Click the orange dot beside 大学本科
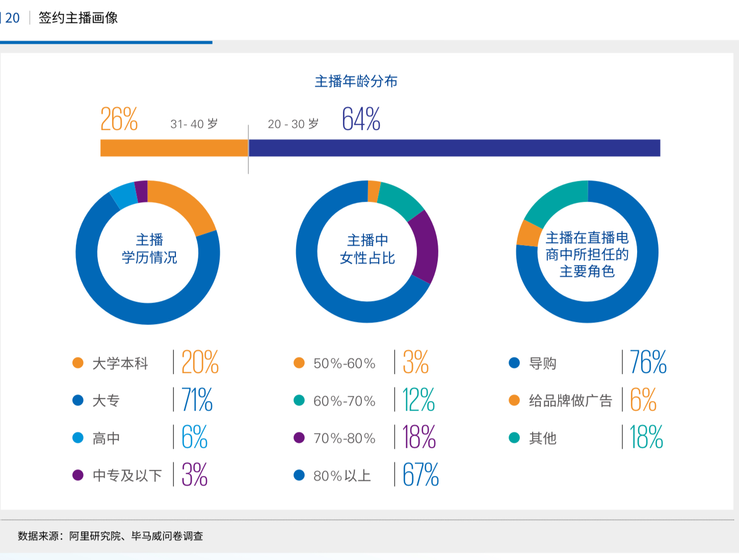Screen dimensions: 739x560 point(78,363)
